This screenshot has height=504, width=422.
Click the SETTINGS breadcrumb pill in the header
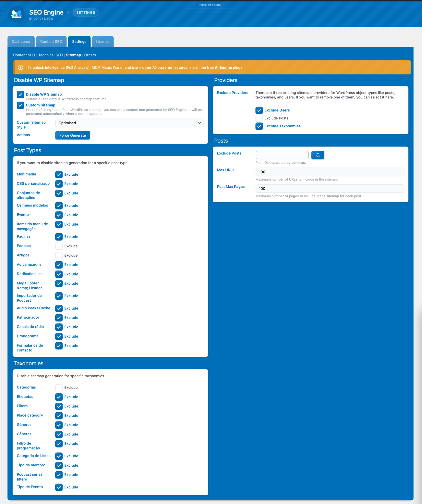86,12
